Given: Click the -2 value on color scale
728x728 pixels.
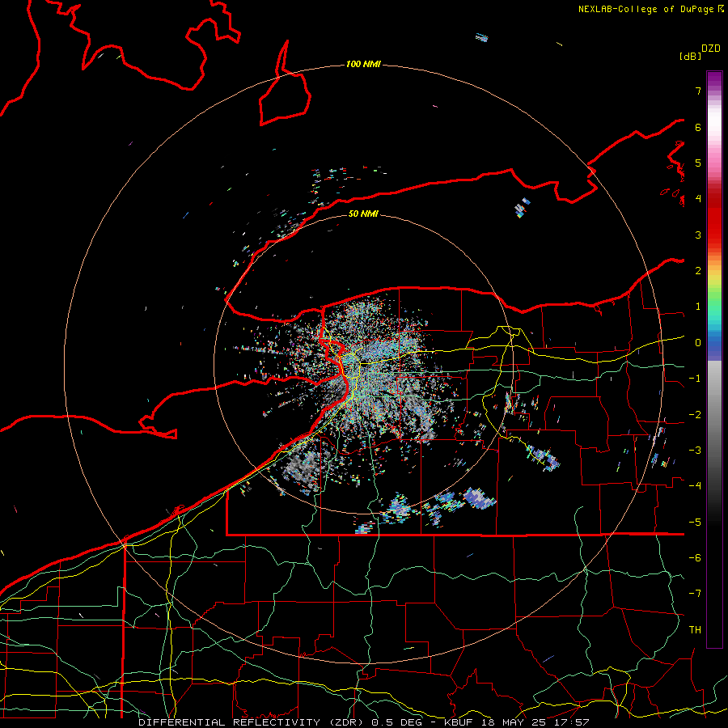Looking at the screenshot, I should [x=695, y=415].
